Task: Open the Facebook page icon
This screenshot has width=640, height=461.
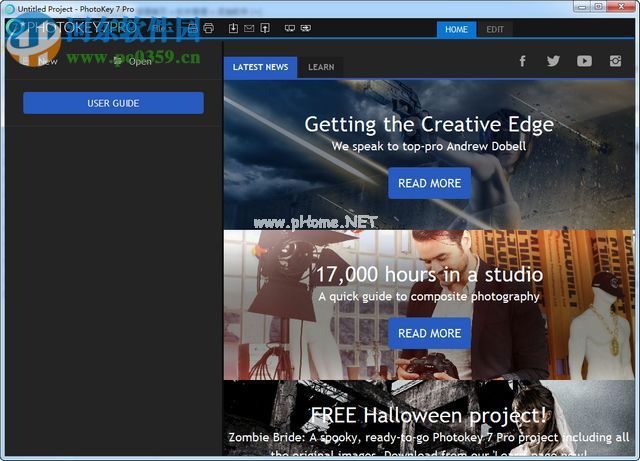Action: (522, 61)
